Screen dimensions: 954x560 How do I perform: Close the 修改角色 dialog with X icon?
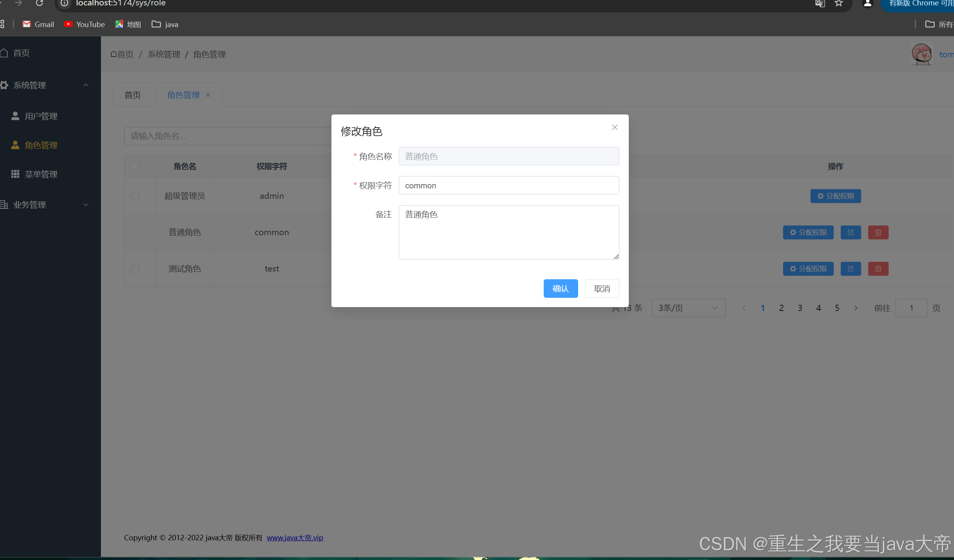coord(614,127)
